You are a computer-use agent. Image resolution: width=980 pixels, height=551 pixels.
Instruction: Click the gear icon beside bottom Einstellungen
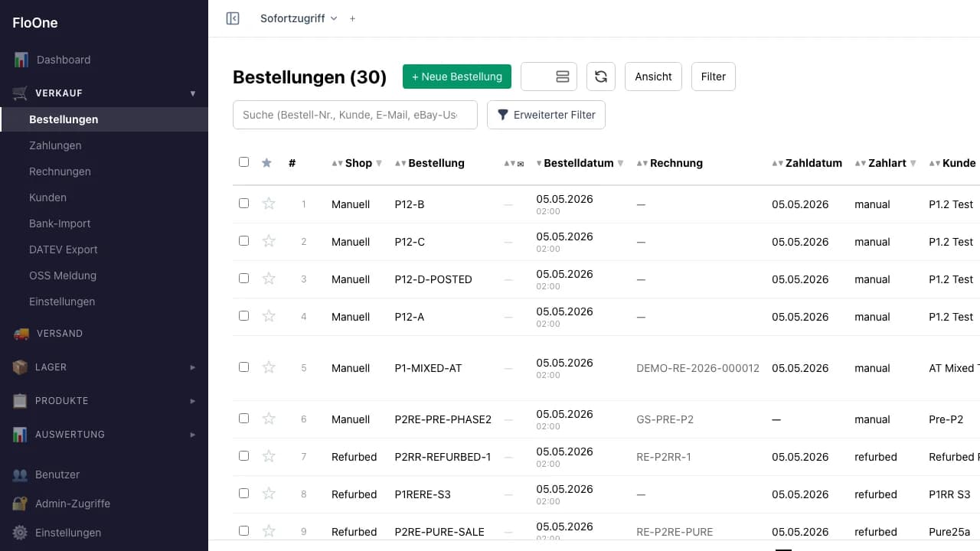pos(21,533)
